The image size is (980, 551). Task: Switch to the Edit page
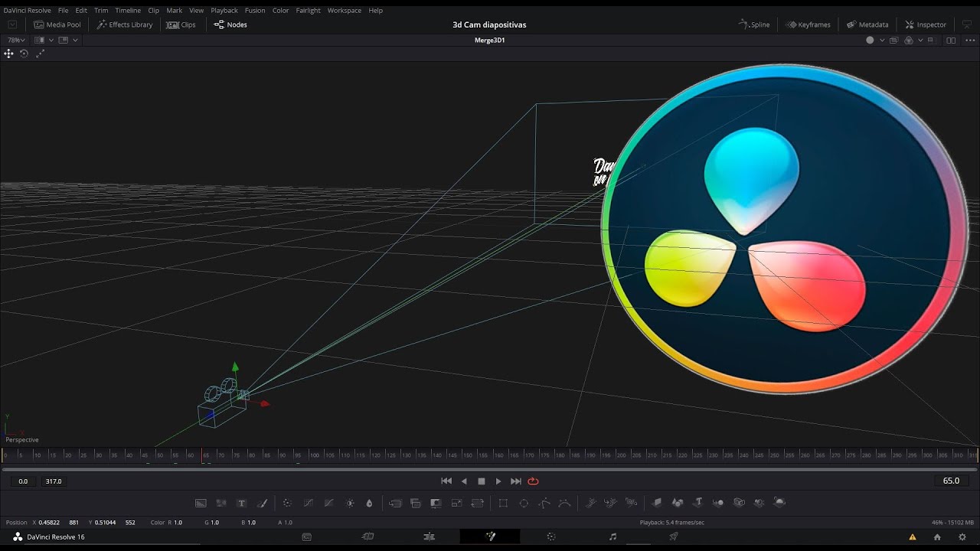(429, 537)
